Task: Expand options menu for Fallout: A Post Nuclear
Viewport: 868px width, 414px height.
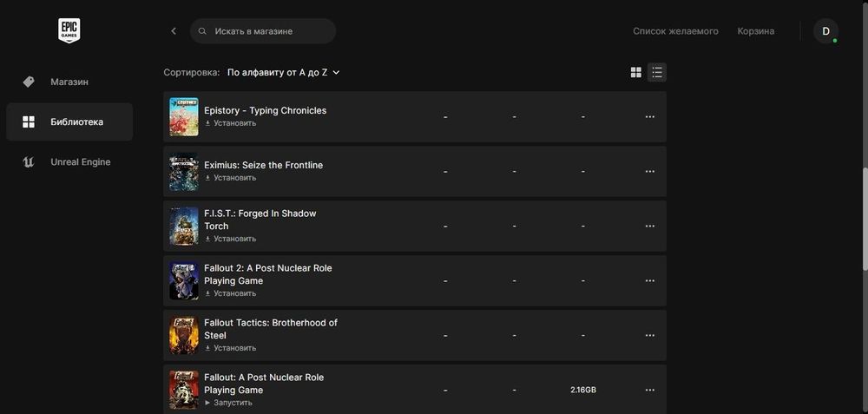Action: [x=649, y=391]
